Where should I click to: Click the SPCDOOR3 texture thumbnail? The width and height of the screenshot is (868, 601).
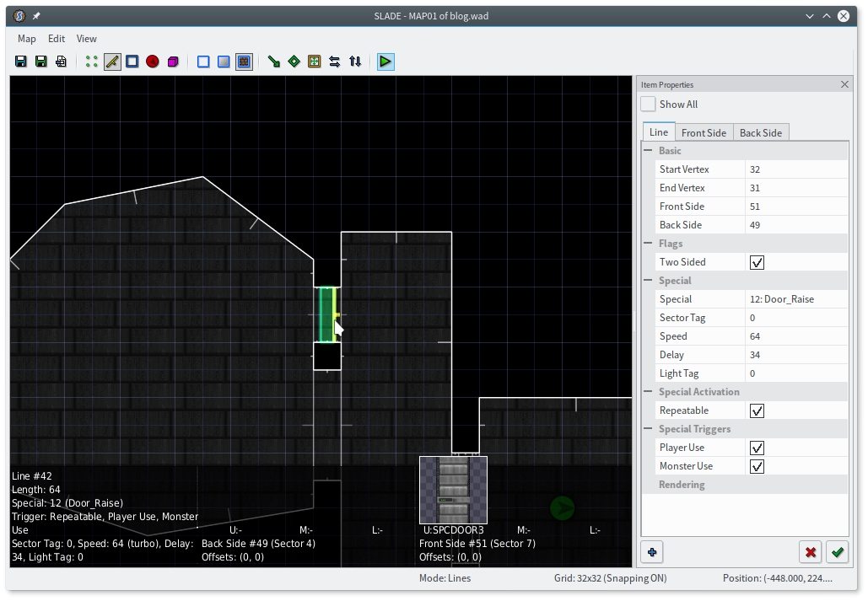453,490
